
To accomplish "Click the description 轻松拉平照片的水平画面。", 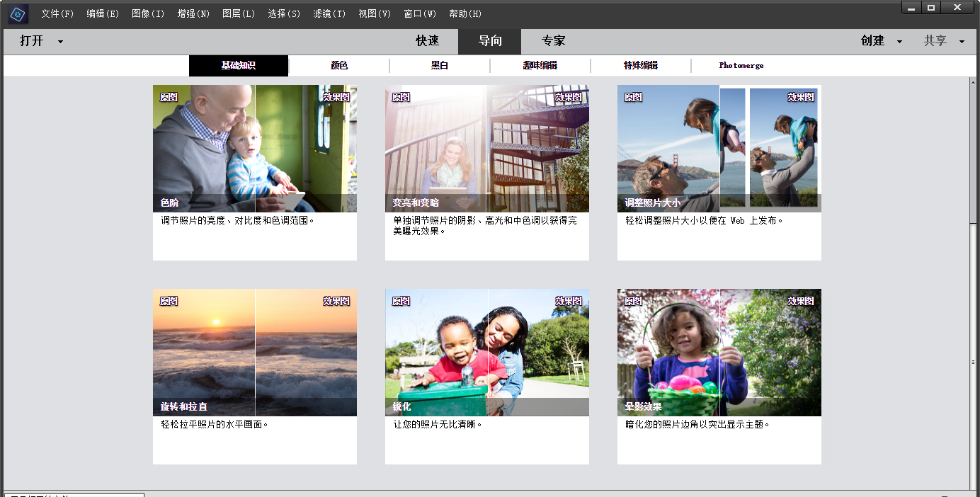I will (x=215, y=425).
